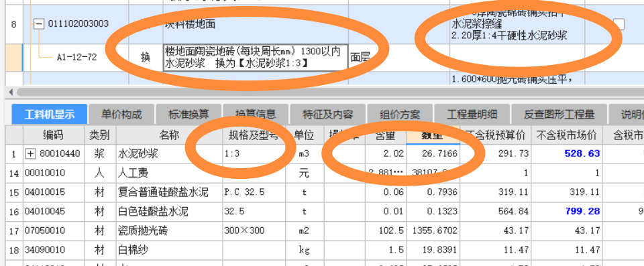Click the 102.5 content cell
Viewport: 644px width, 266px height.
pos(386,230)
